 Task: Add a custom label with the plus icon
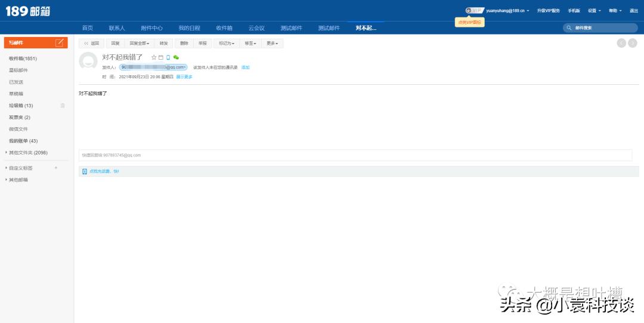pos(56,168)
